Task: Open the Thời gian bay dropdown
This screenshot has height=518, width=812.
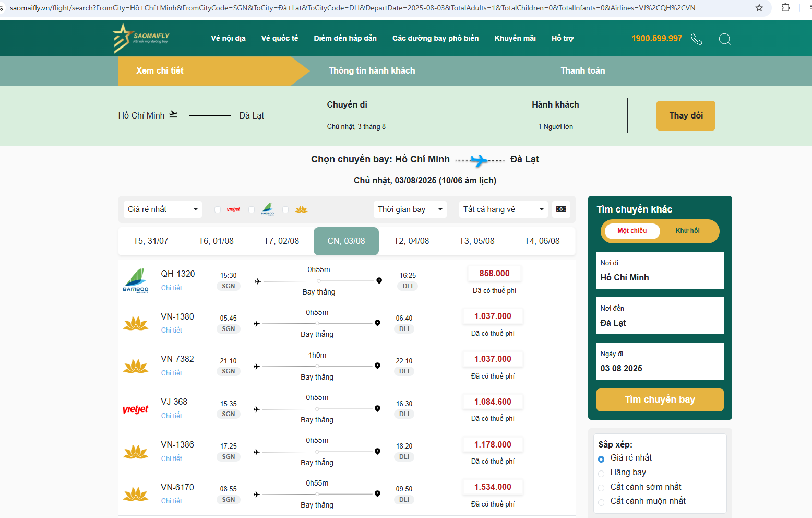Action: (x=410, y=209)
